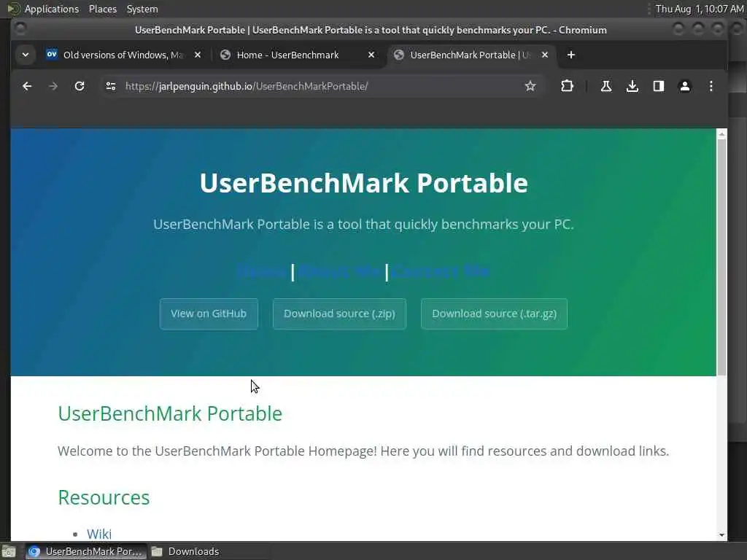Open the browser downloads icon
The width and height of the screenshot is (747, 560).
632,86
